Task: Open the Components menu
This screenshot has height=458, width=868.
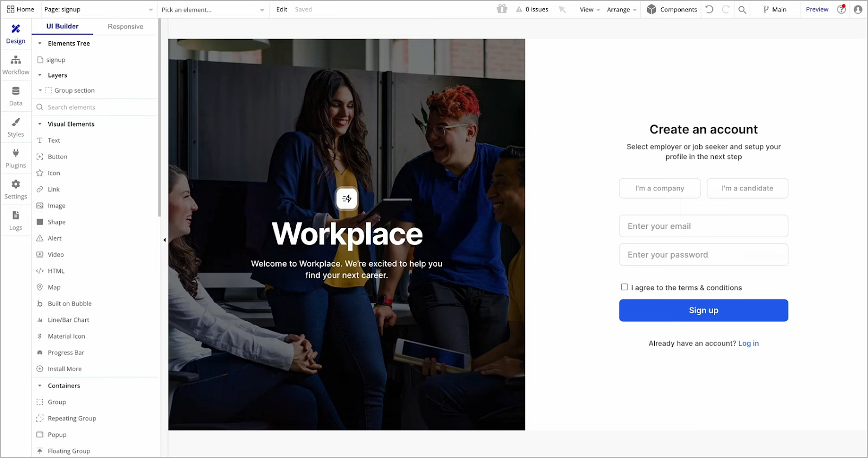Action: (672, 9)
